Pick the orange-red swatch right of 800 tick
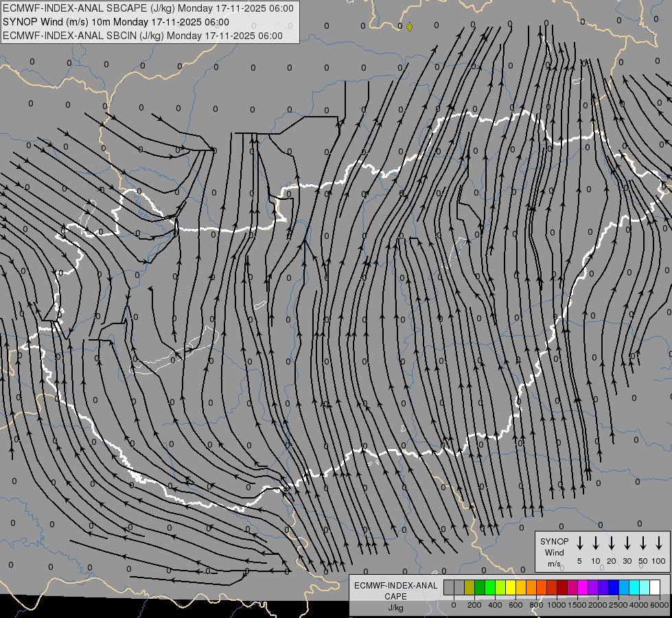Image resolution: width=672 pixels, height=618 pixels. [x=542, y=587]
